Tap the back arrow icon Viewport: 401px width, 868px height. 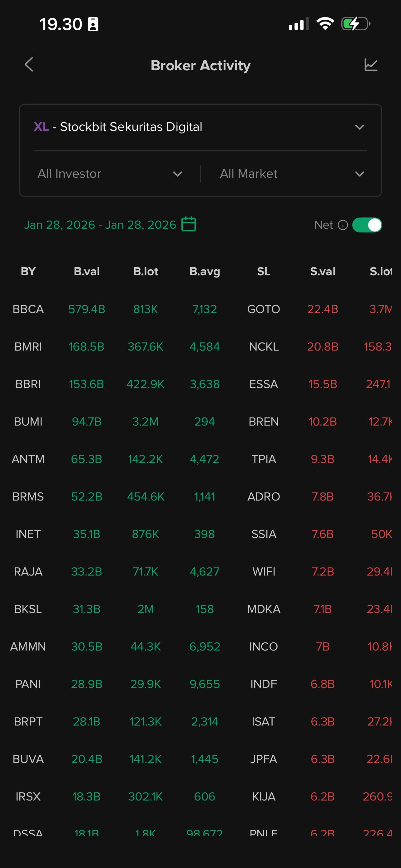[29, 64]
